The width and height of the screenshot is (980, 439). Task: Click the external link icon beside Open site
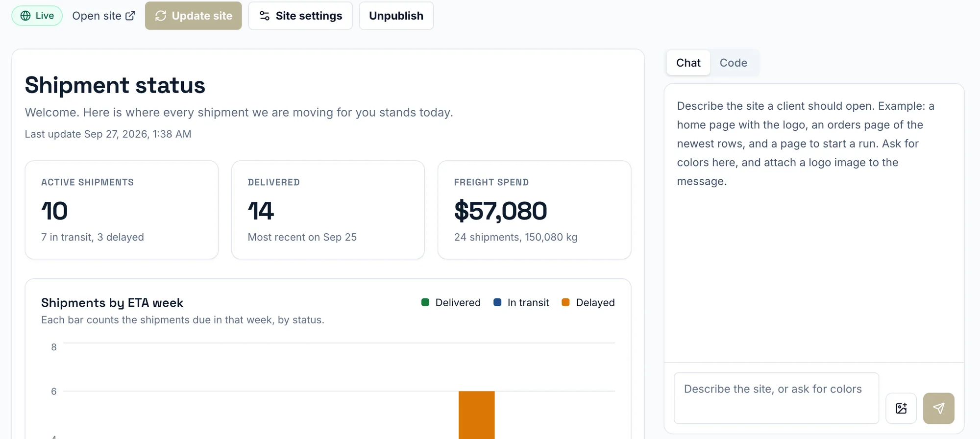(x=130, y=16)
